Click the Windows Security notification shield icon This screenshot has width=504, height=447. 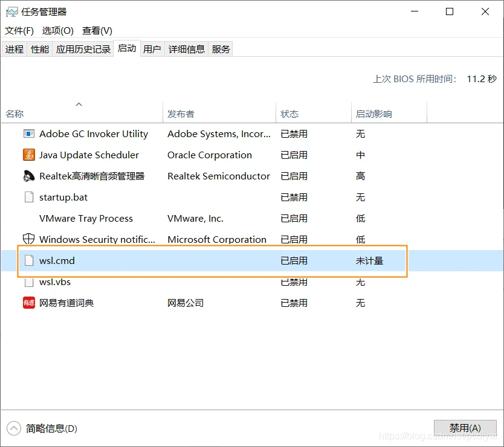tap(28, 239)
